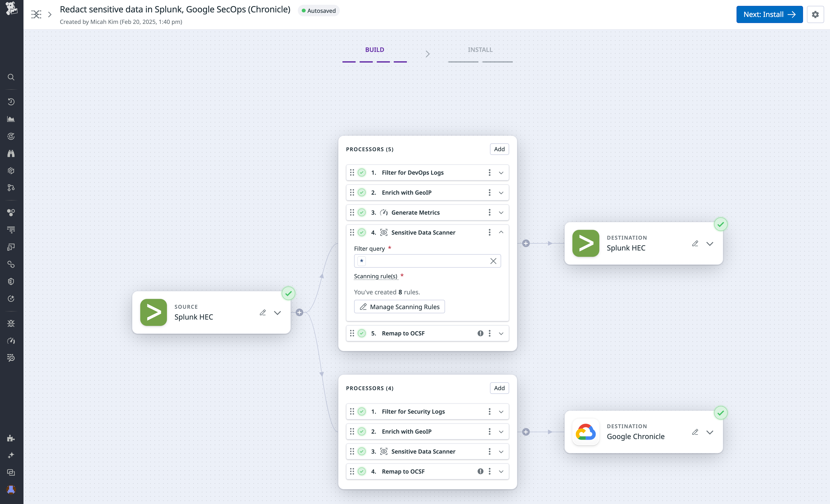830x504 pixels.
Task: Open the bug icon for Error Tracking
Action: (x=11, y=323)
